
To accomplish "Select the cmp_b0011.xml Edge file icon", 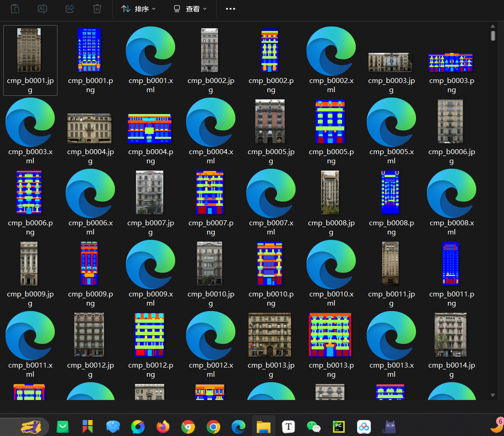I will point(30,336).
